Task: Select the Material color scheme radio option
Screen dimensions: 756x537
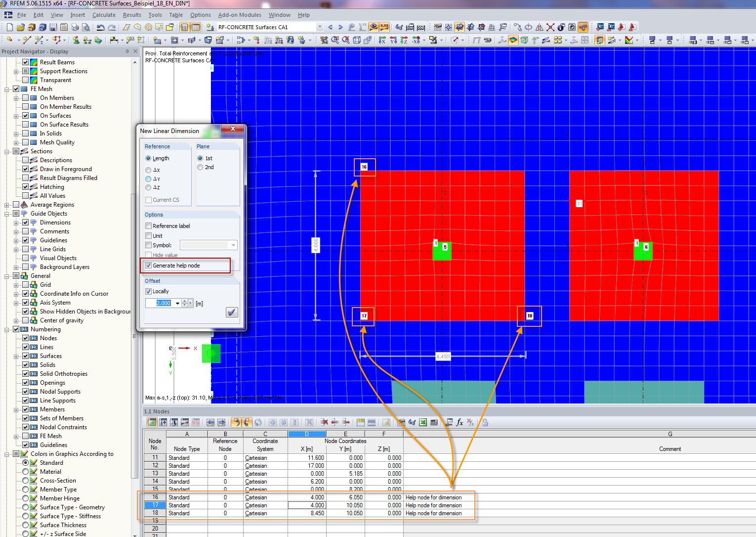Action: (25, 471)
